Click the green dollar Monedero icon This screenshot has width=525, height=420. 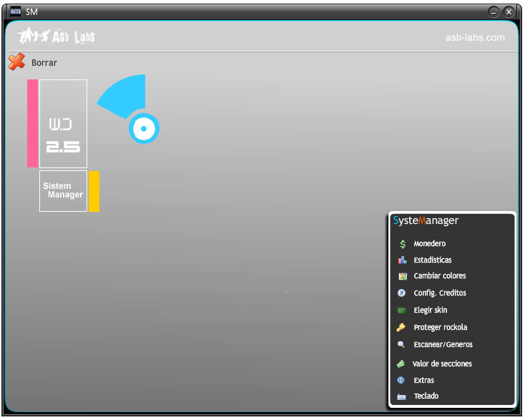tap(403, 244)
